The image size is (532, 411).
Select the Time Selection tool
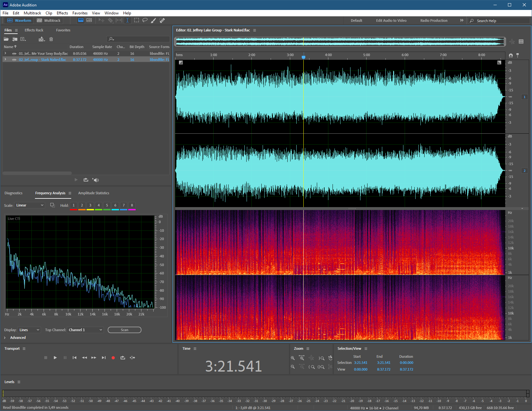point(127,20)
